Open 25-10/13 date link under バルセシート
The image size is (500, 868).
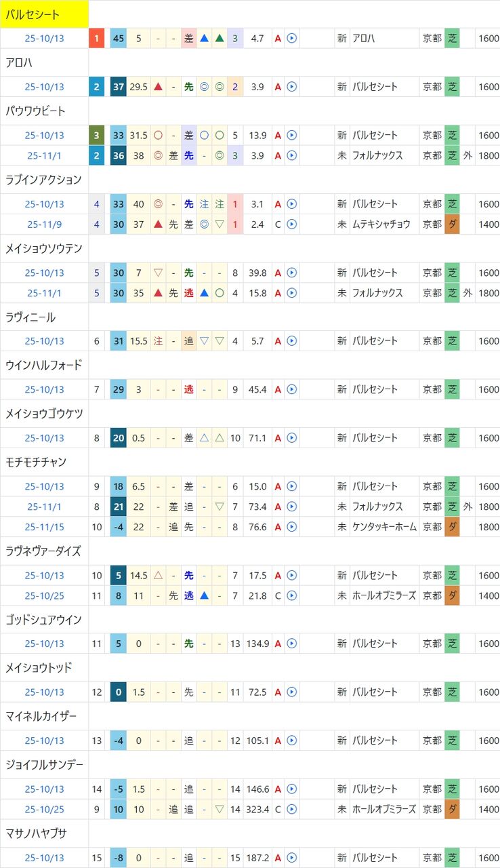click(45, 39)
